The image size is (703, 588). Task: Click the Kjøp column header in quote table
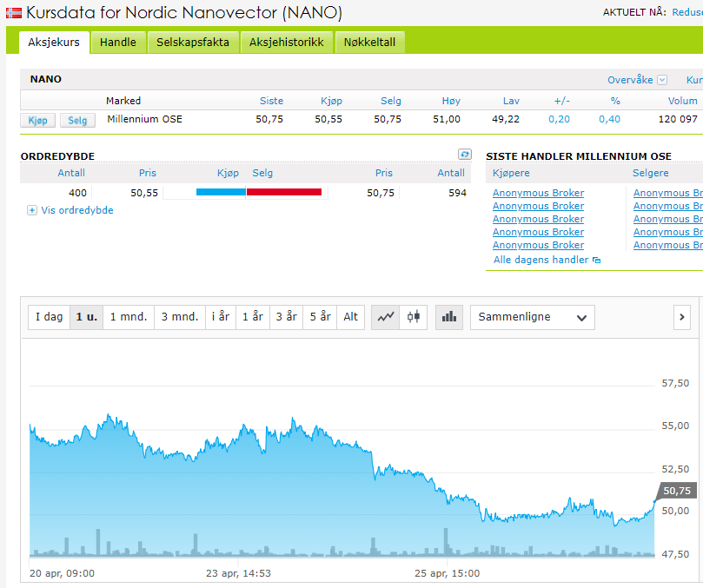pos(331,101)
